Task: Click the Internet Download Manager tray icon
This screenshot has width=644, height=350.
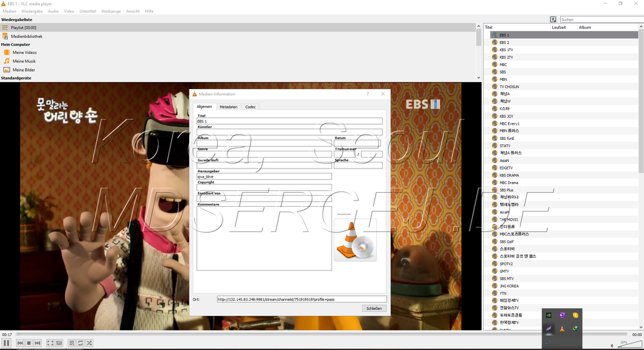Action: pos(576,329)
